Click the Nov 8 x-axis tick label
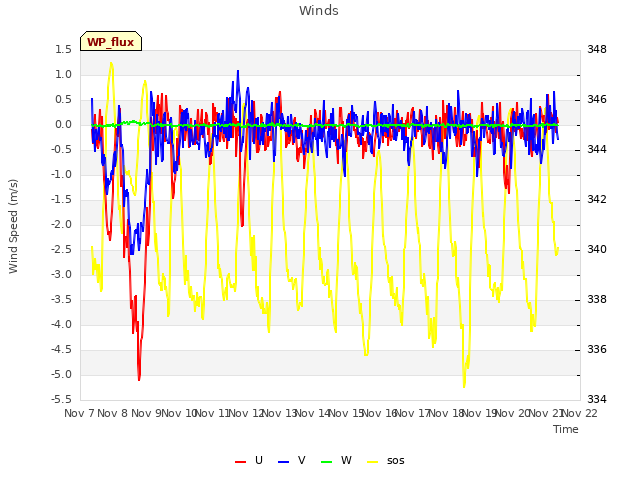This screenshot has height=480, width=640. [113, 413]
